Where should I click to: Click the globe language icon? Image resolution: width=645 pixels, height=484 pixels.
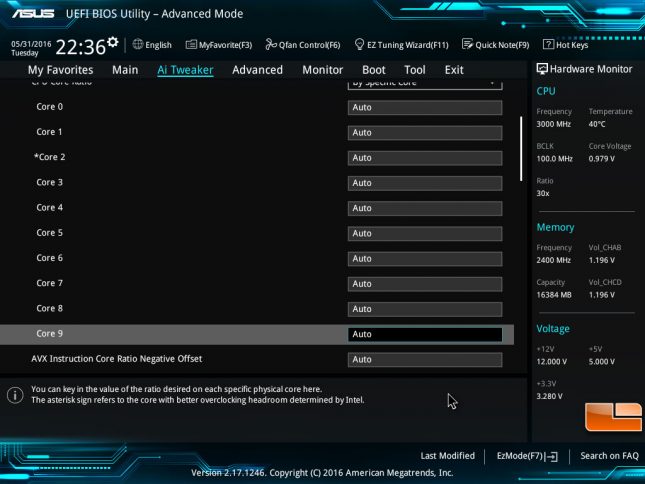point(138,44)
